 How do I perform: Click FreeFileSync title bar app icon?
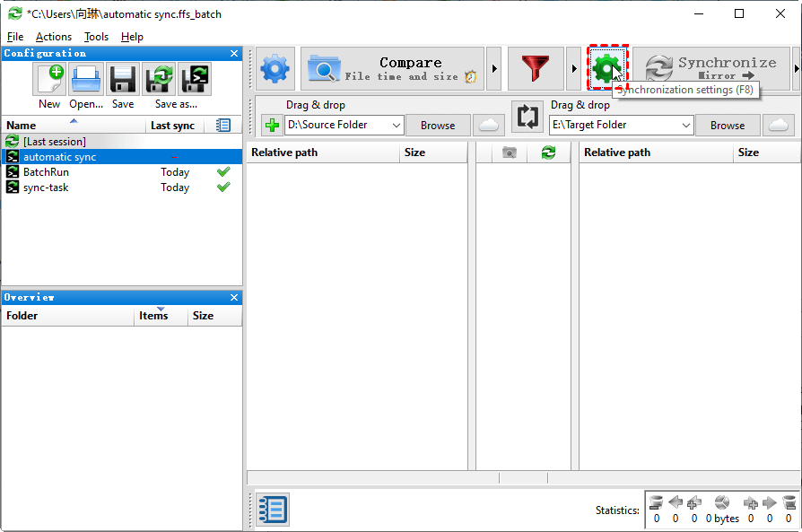pyautogui.click(x=15, y=13)
